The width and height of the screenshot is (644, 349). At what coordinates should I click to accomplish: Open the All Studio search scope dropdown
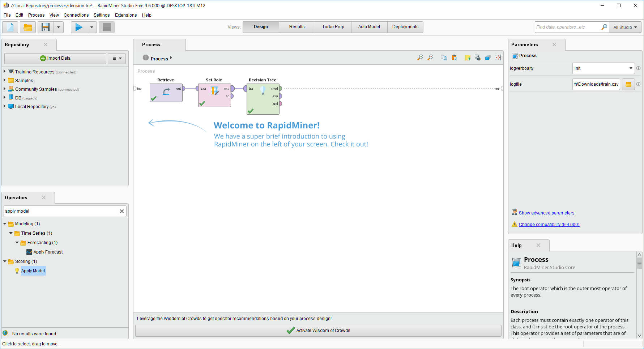tap(625, 27)
